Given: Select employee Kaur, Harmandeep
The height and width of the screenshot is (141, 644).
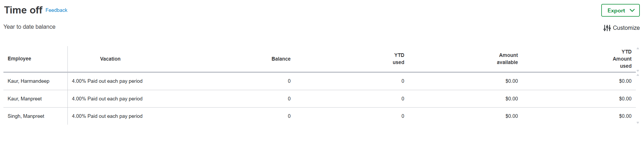Looking at the screenshot, I should click(x=28, y=81).
